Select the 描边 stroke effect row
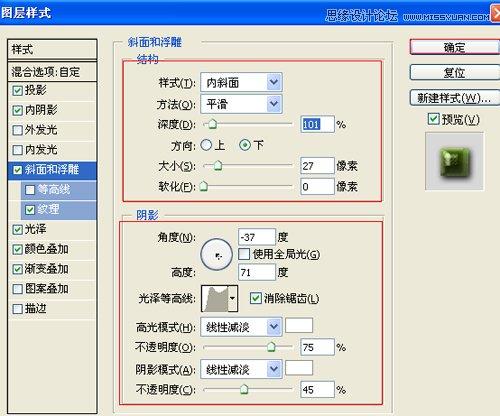 (52, 309)
